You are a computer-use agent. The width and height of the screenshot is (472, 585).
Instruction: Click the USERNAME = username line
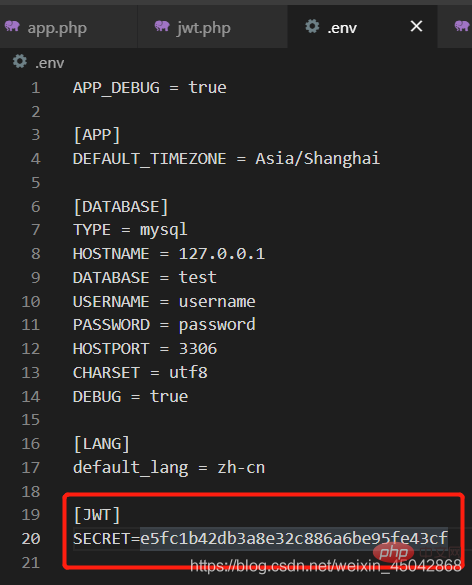[164, 301]
